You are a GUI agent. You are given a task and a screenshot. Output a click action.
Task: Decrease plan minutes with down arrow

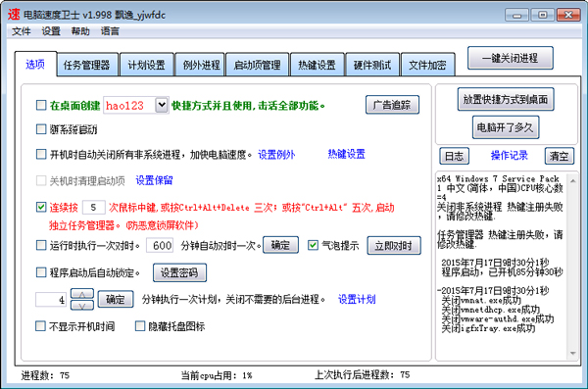point(82,306)
